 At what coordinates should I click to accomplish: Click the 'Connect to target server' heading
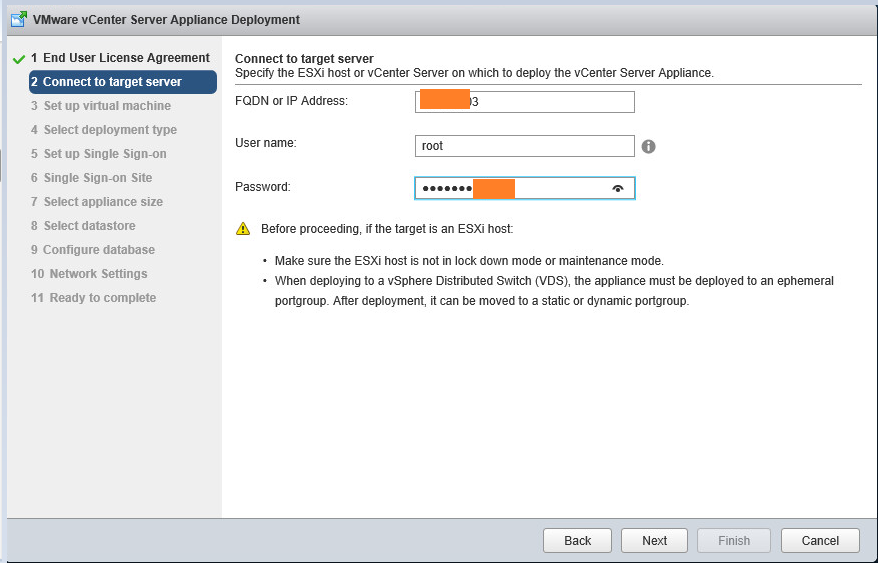[304, 59]
